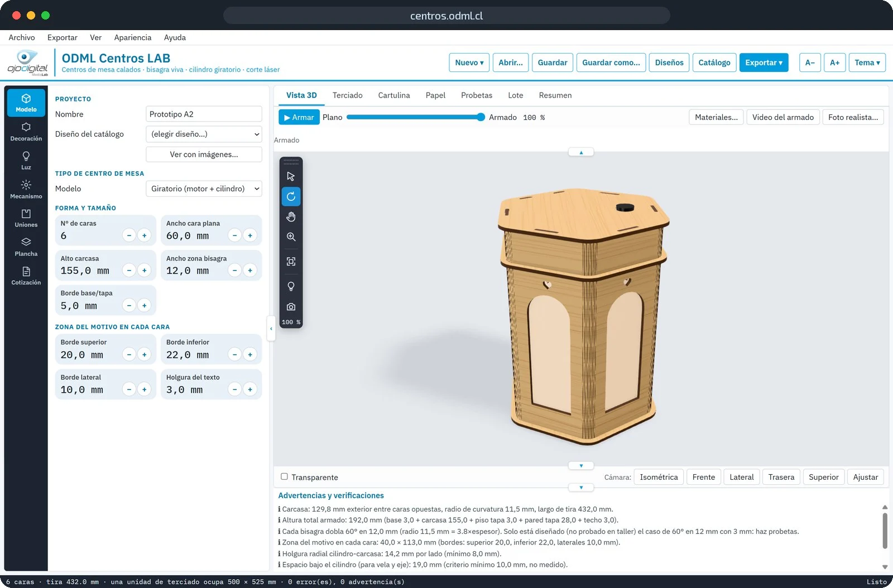Open the Uniones sidebar panel

[26, 218]
